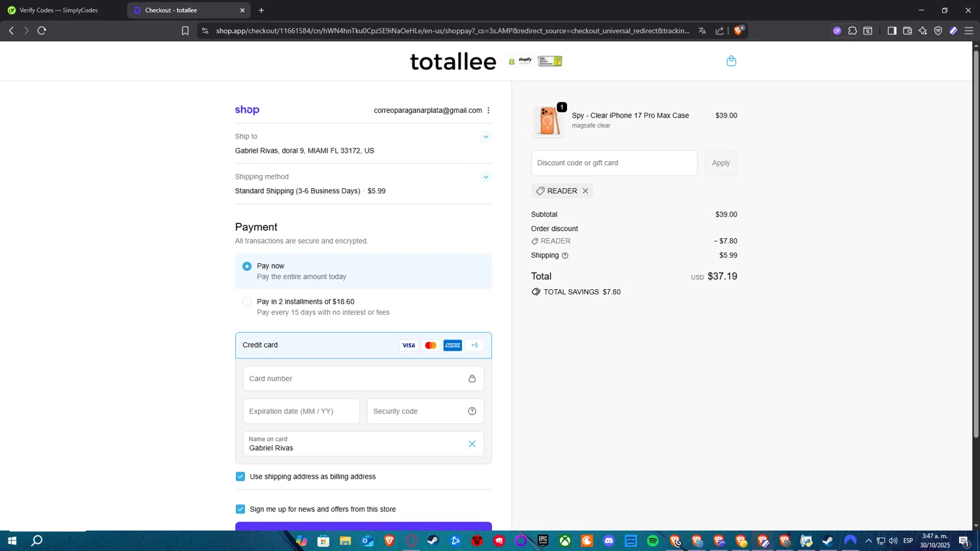980x551 pixels.
Task: Reload the page in Brave
Action: point(42,31)
